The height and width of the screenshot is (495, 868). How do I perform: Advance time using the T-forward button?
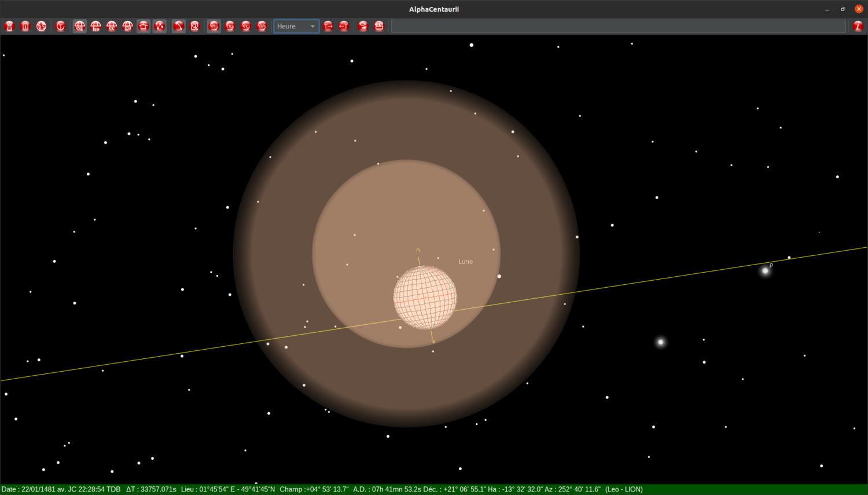[x=328, y=25]
